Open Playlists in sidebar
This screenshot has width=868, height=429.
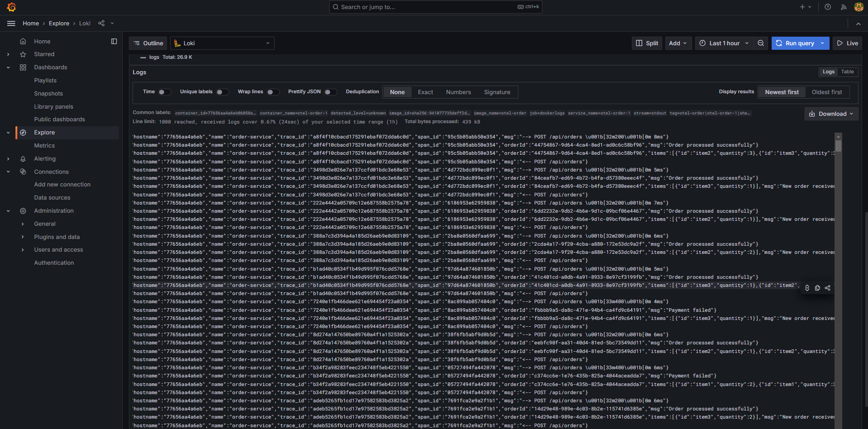click(45, 81)
